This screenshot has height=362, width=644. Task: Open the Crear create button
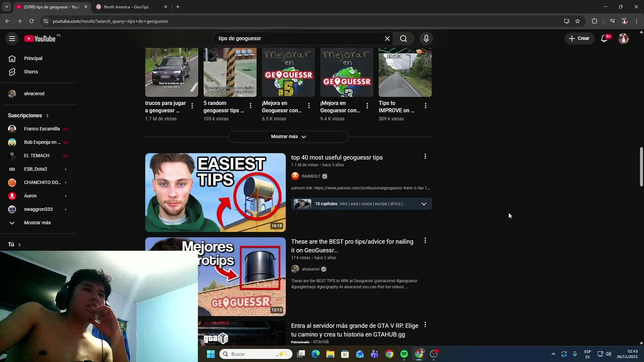(x=579, y=39)
